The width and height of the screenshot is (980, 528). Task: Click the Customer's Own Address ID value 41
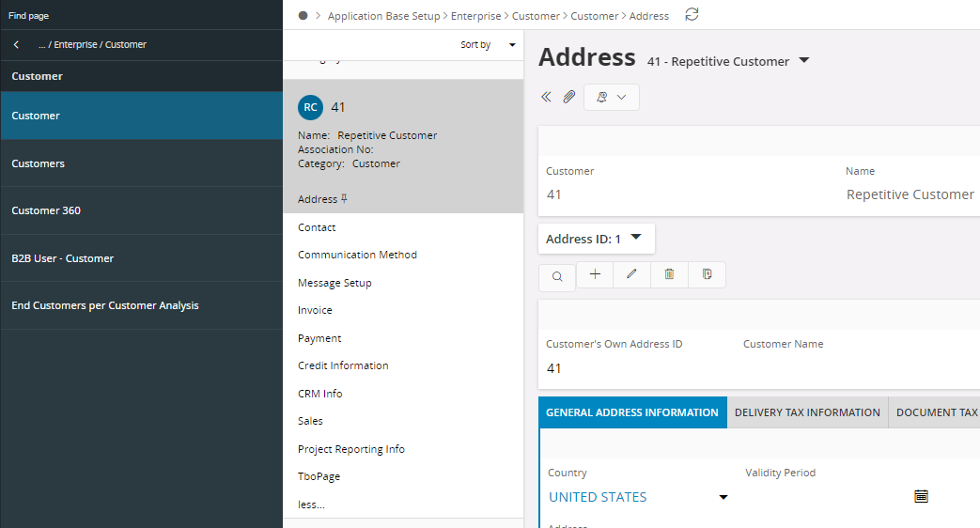pyautogui.click(x=553, y=368)
